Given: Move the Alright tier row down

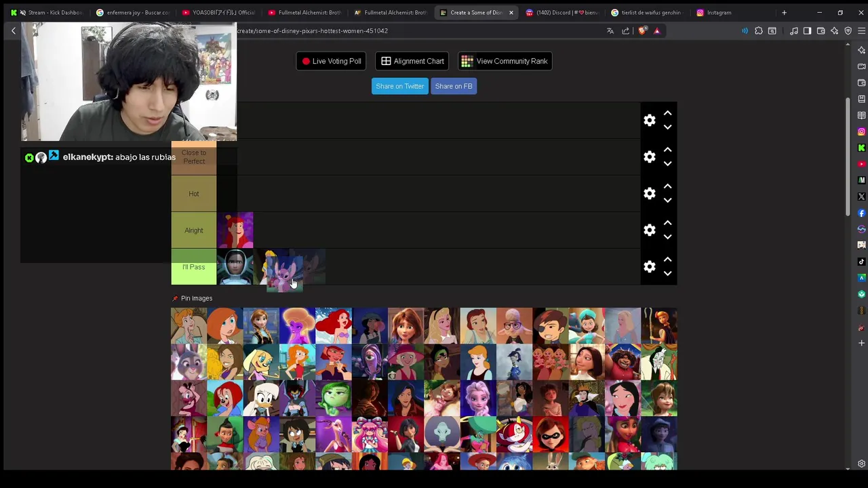Looking at the screenshot, I should pyautogui.click(x=667, y=237).
